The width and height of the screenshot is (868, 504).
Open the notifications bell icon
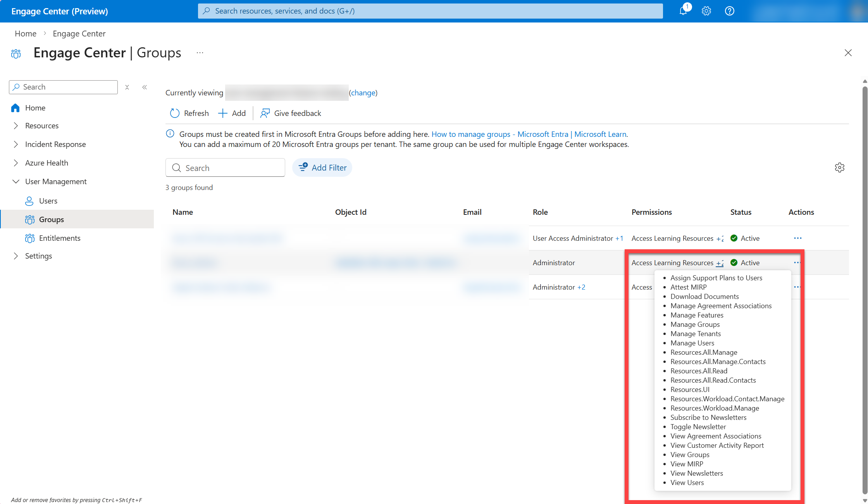[x=683, y=11]
